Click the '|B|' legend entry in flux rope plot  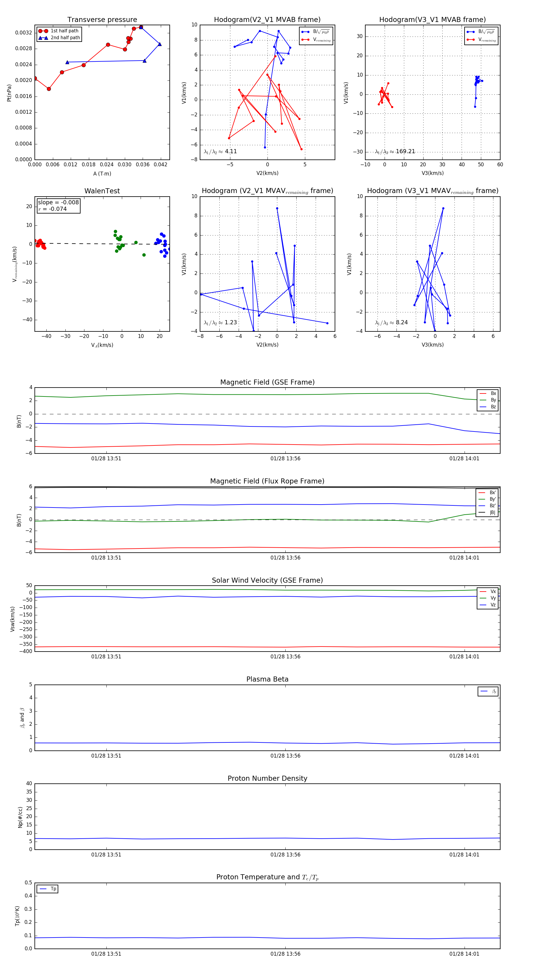(487, 513)
